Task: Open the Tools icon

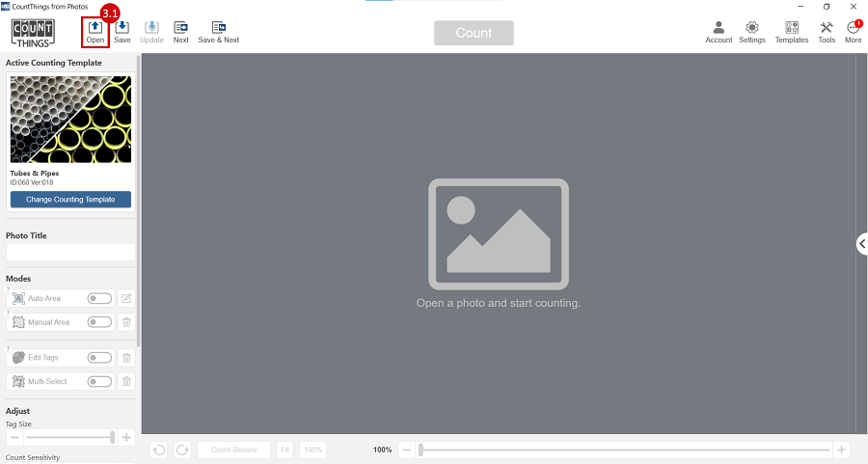Action: pos(827,28)
